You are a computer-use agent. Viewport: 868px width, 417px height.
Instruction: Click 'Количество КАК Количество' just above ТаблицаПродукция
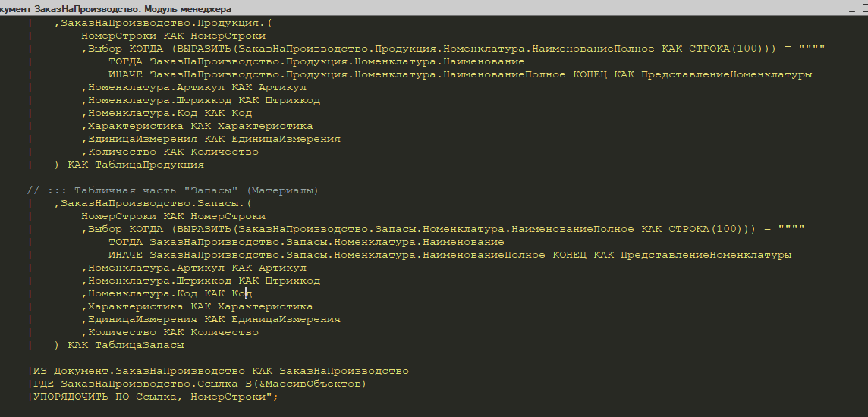point(170,152)
